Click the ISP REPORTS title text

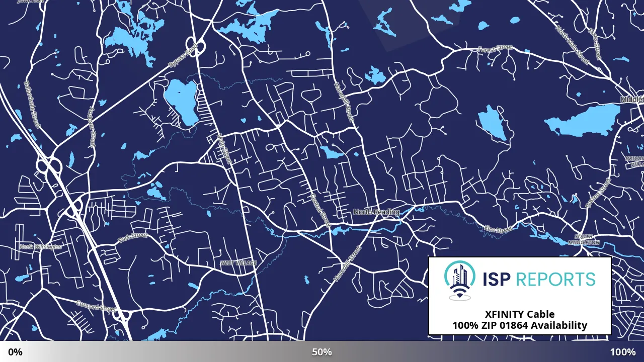point(538,279)
